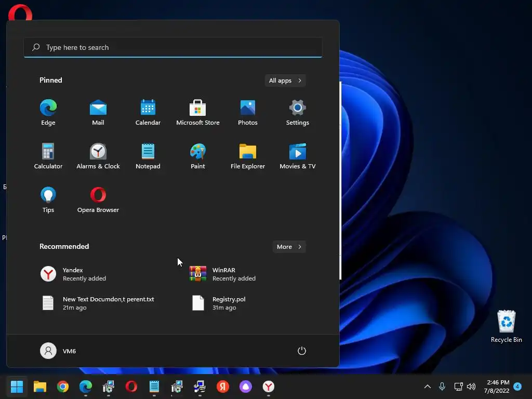The width and height of the screenshot is (532, 399).
Task: Launch the purple Alice assistant taskbar icon
Action: 246,387
